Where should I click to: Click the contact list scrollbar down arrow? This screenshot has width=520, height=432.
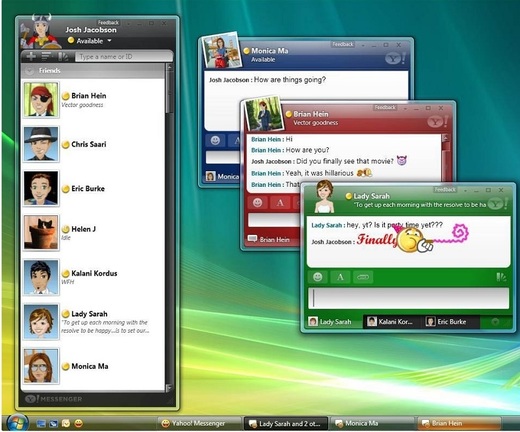click(169, 388)
